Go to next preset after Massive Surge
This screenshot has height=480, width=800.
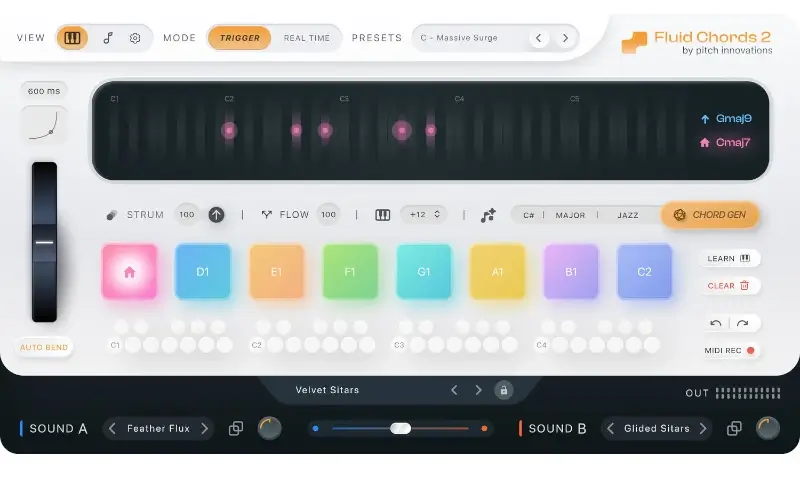pyautogui.click(x=565, y=38)
